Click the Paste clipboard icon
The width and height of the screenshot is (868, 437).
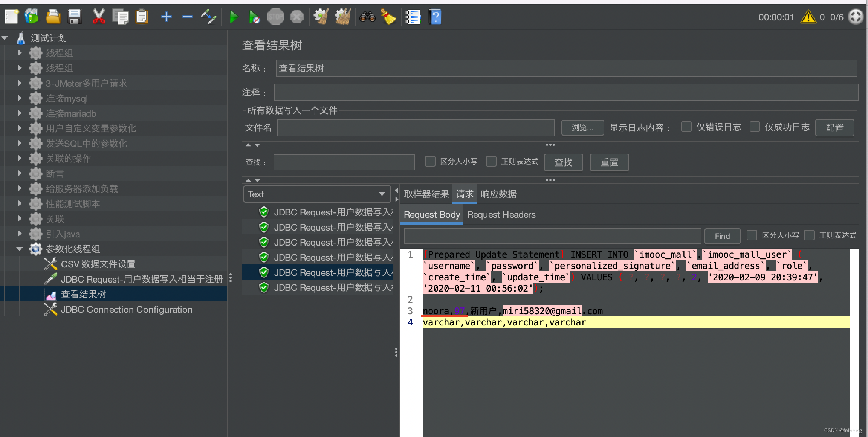point(142,17)
